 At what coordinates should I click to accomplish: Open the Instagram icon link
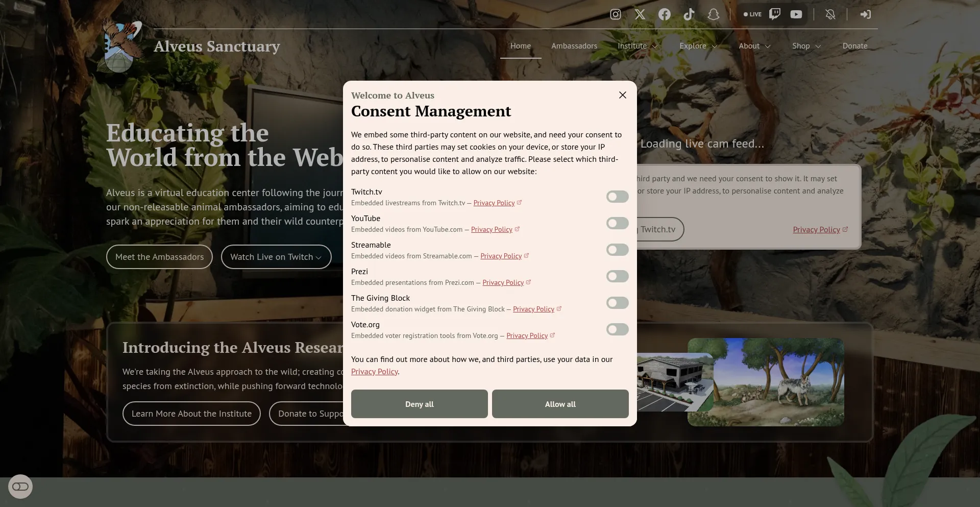(x=616, y=14)
